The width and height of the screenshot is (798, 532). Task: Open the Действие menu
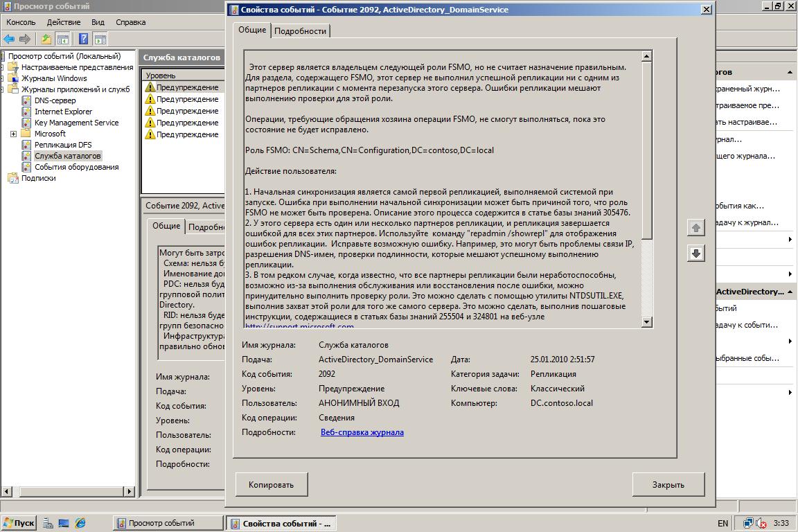[64, 22]
